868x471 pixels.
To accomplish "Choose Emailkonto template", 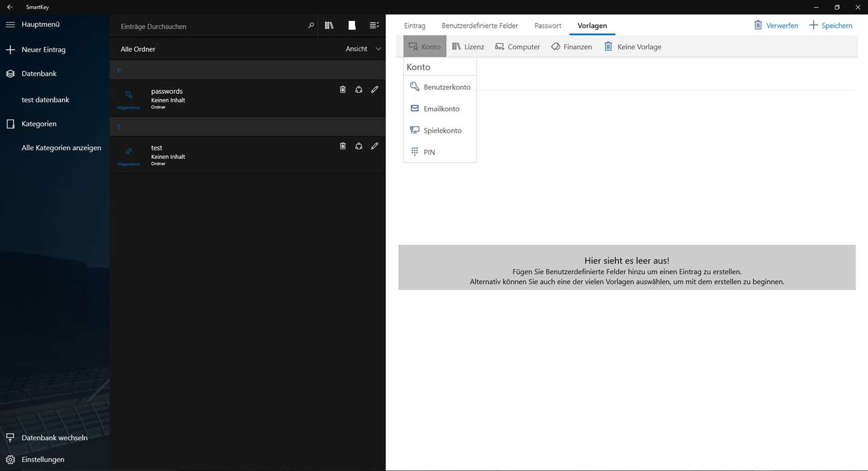I will [x=440, y=109].
